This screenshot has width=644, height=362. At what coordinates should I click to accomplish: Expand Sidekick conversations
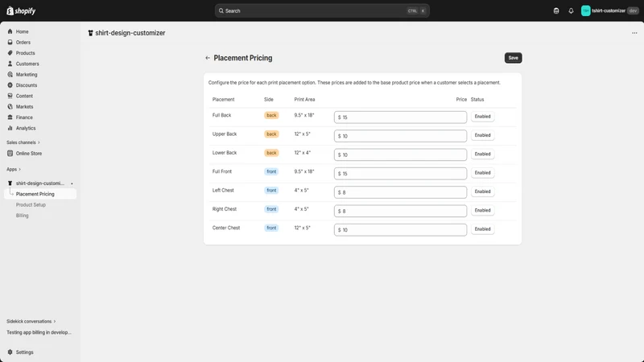click(x=31, y=321)
